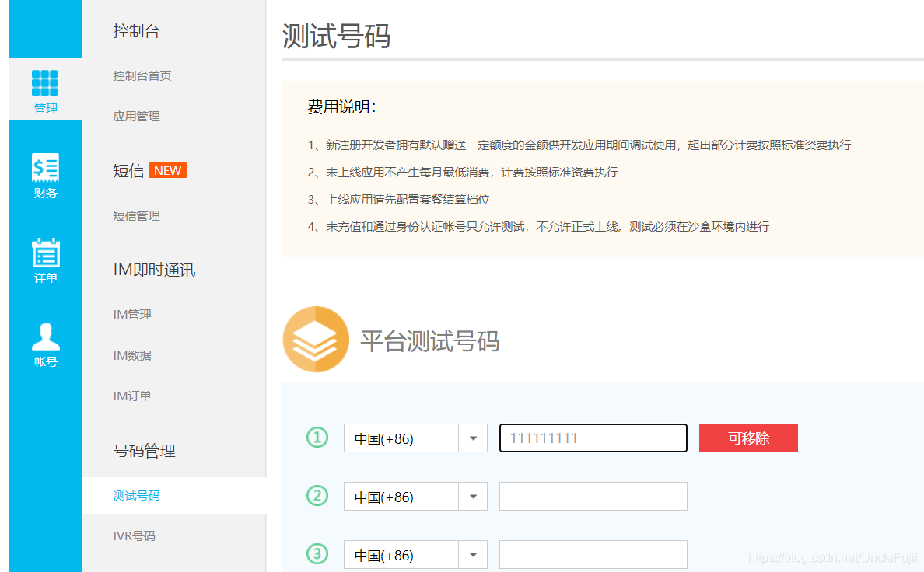Click the orange 平台测试号码 stacked layers icon

point(316,338)
